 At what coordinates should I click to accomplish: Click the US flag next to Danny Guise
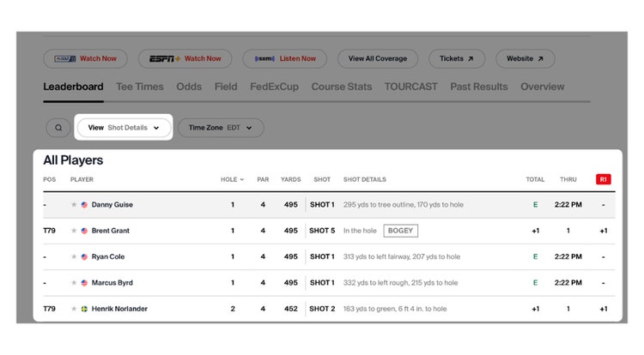(84, 205)
